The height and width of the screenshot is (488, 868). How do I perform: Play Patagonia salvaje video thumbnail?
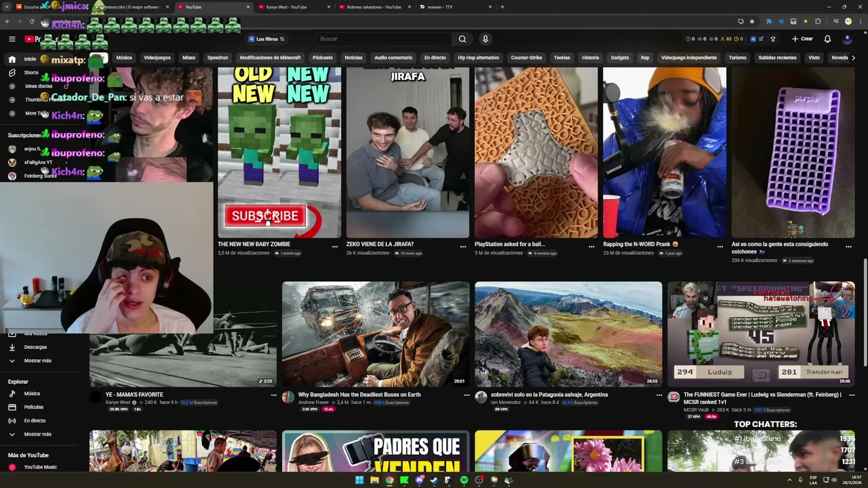[568, 334]
